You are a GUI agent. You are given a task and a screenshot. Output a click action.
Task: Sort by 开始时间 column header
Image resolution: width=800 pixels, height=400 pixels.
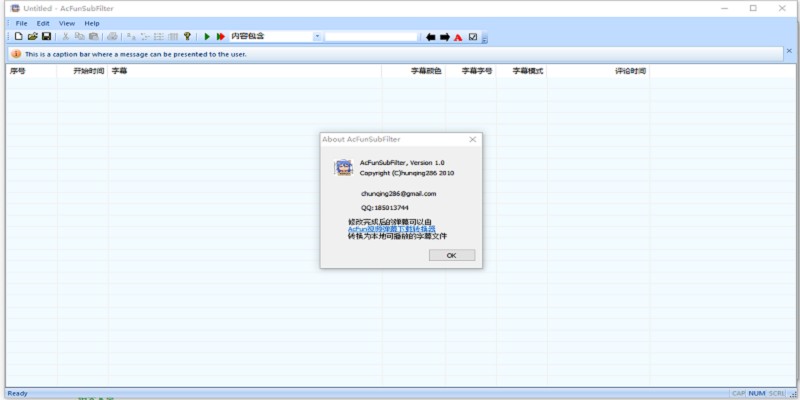(x=83, y=71)
